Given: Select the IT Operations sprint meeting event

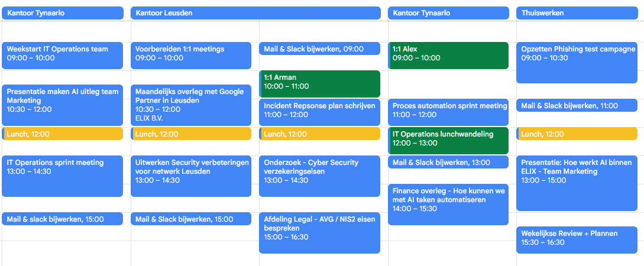Looking at the screenshot, I should pos(63,176).
